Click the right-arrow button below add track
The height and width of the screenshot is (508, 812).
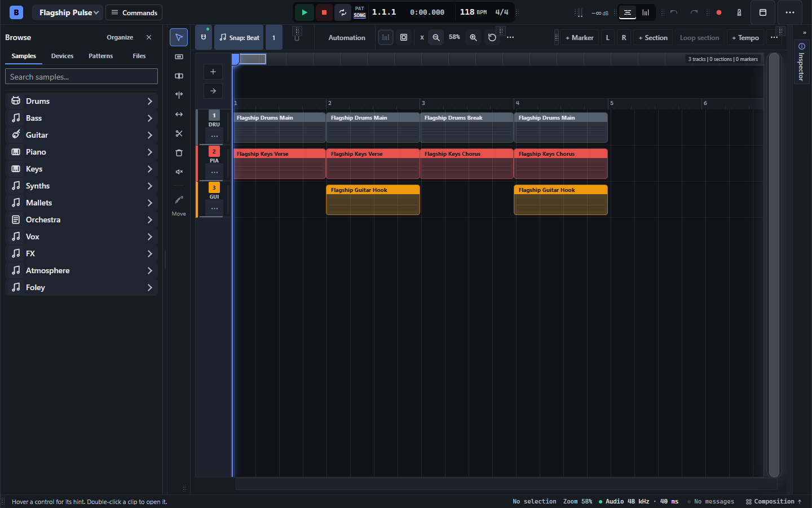point(213,91)
